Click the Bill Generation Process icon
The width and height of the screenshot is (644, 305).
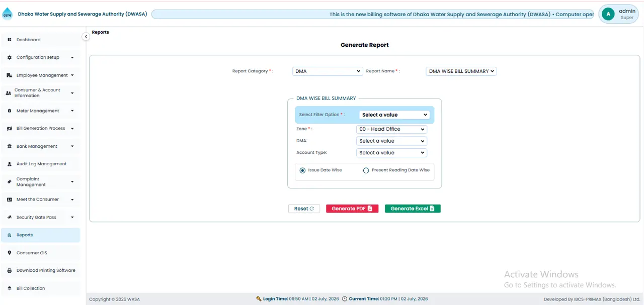click(10, 129)
